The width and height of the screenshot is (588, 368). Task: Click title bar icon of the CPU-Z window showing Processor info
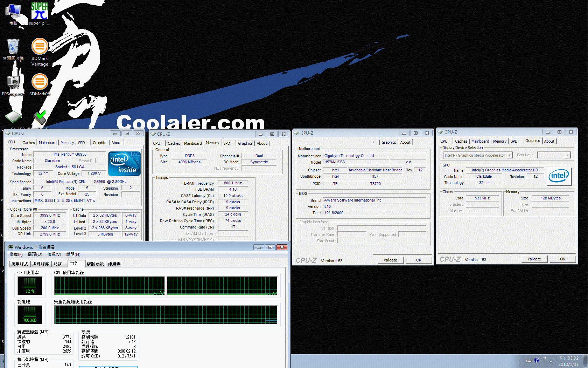tap(8, 133)
